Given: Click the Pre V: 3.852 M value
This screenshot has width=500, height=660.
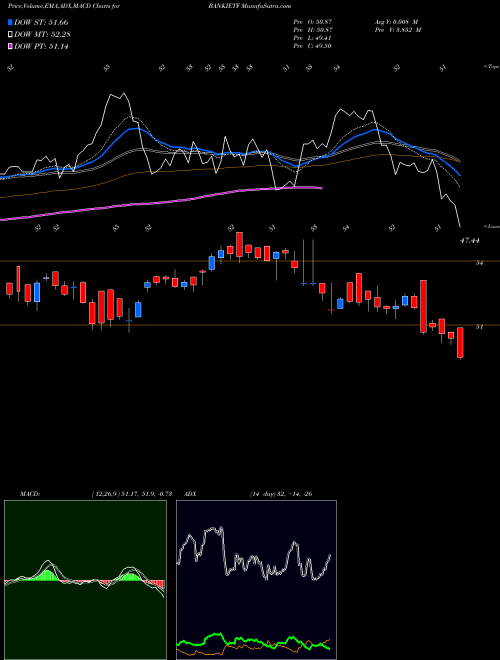Looking at the screenshot, I should [x=397, y=30].
